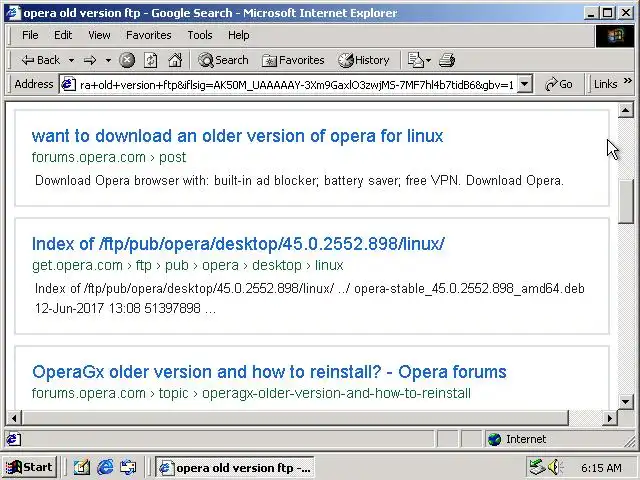The width and height of the screenshot is (640, 480).
Task: Expand the Mail button dropdown arrow
Action: pyautogui.click(x=429, y=60)
